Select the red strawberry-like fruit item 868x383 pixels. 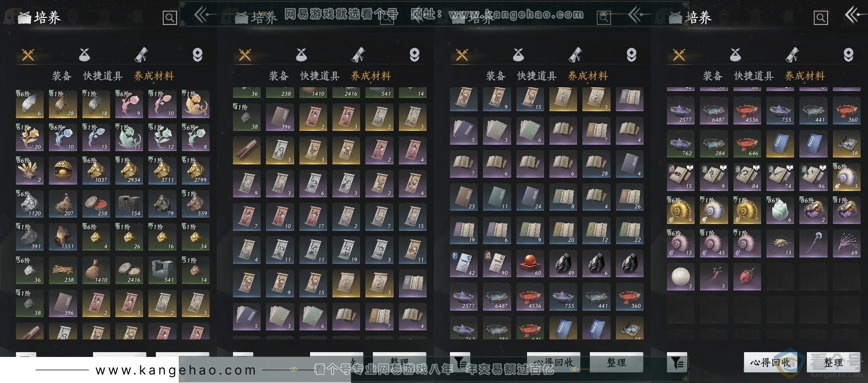[747, 277]
